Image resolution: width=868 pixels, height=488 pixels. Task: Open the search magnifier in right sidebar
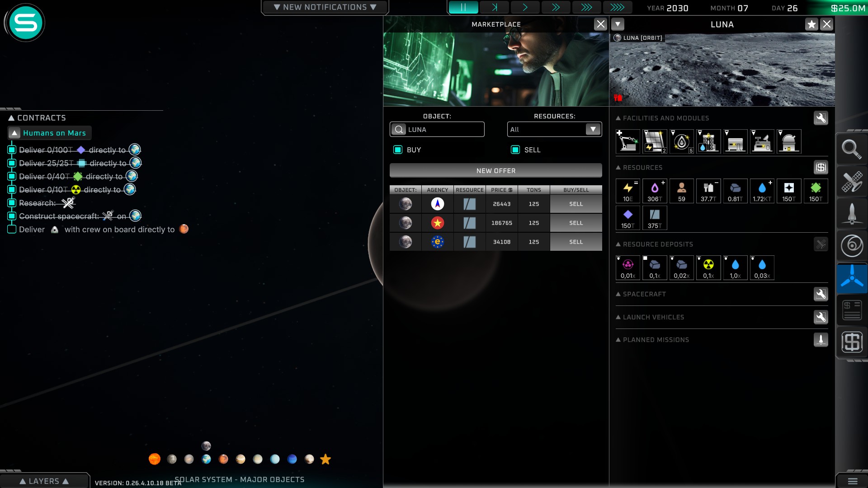pyautogui.click(x=852, y=149)
